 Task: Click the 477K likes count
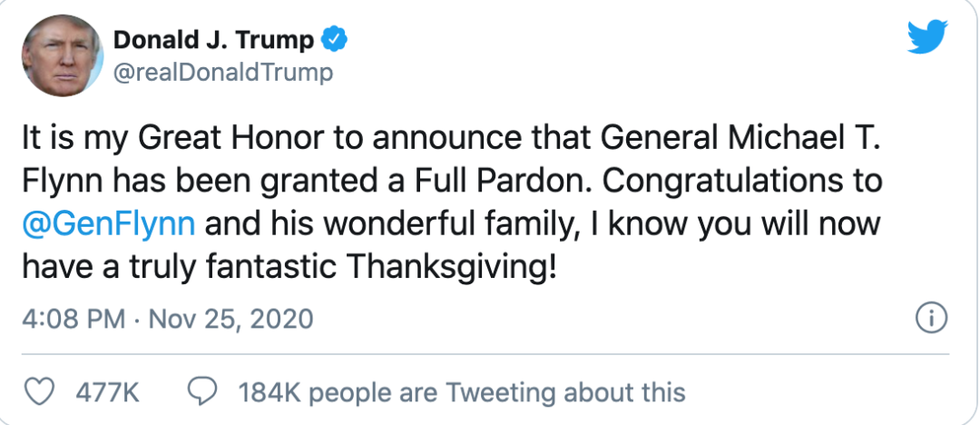coord(107,393)
